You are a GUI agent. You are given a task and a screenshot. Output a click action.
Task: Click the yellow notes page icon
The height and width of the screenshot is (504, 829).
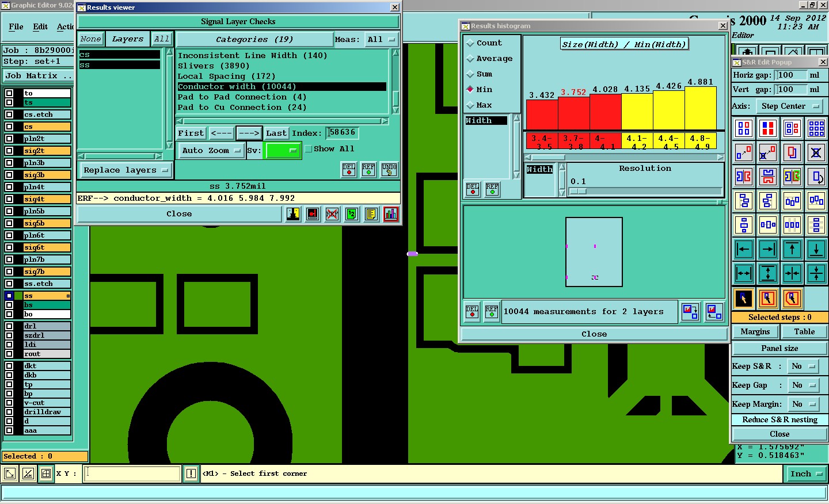tap(371, 215)
